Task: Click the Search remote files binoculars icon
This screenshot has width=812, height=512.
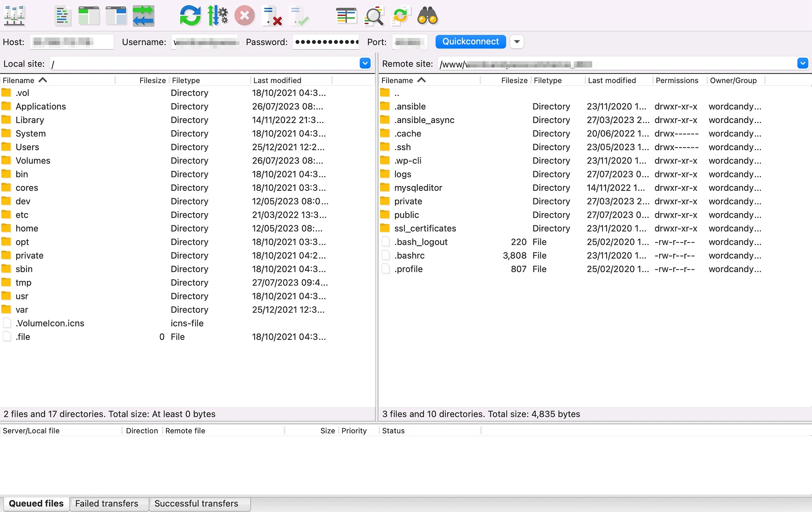Action: pos(428,15)
